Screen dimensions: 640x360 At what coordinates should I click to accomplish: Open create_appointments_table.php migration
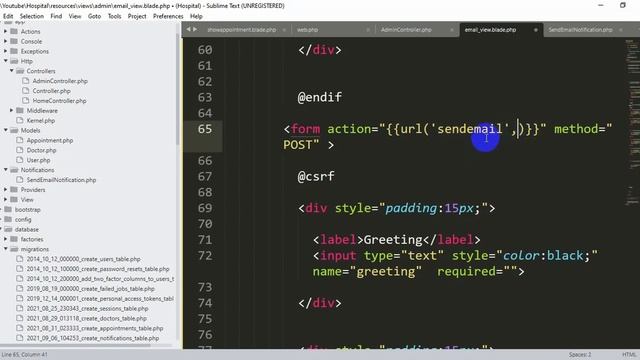95,328
